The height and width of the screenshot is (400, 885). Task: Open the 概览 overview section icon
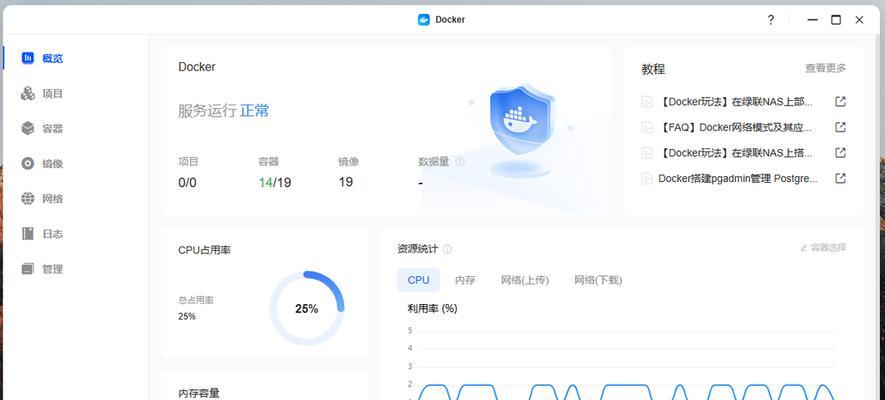(28, 58)
